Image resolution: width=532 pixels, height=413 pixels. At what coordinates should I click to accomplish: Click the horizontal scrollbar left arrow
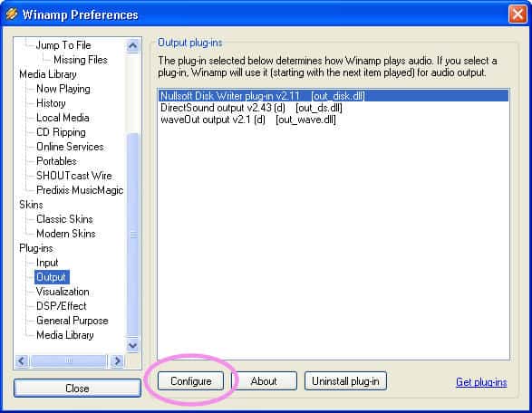pos(22,360)
